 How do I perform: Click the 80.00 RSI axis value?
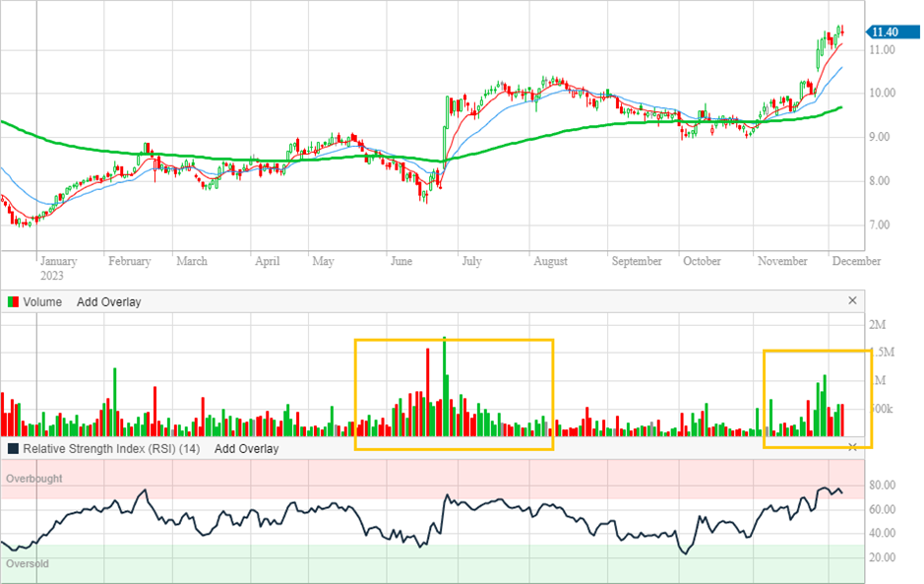point(882,486)
